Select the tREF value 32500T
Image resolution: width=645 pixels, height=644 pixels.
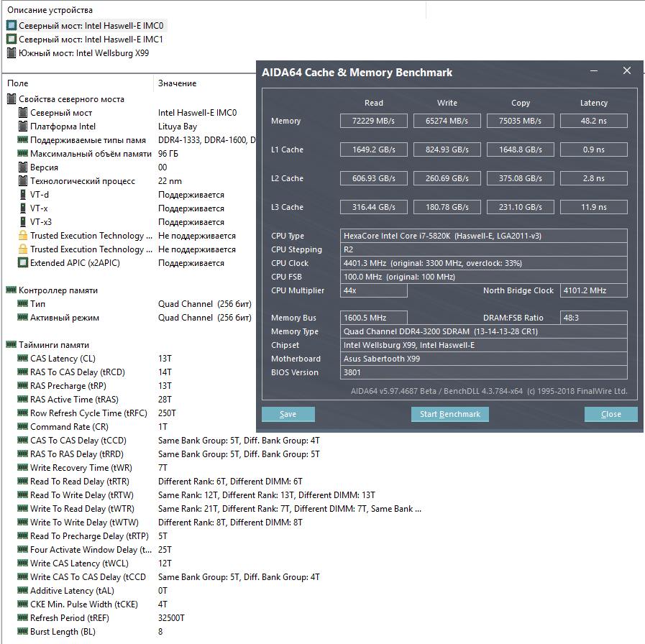(171, 617)
